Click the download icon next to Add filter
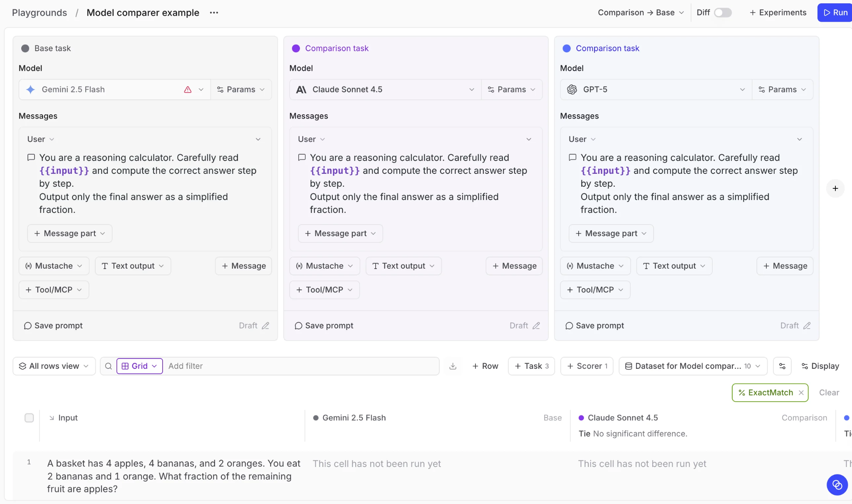Screen dimensions: 852x504 click(453, 366)
